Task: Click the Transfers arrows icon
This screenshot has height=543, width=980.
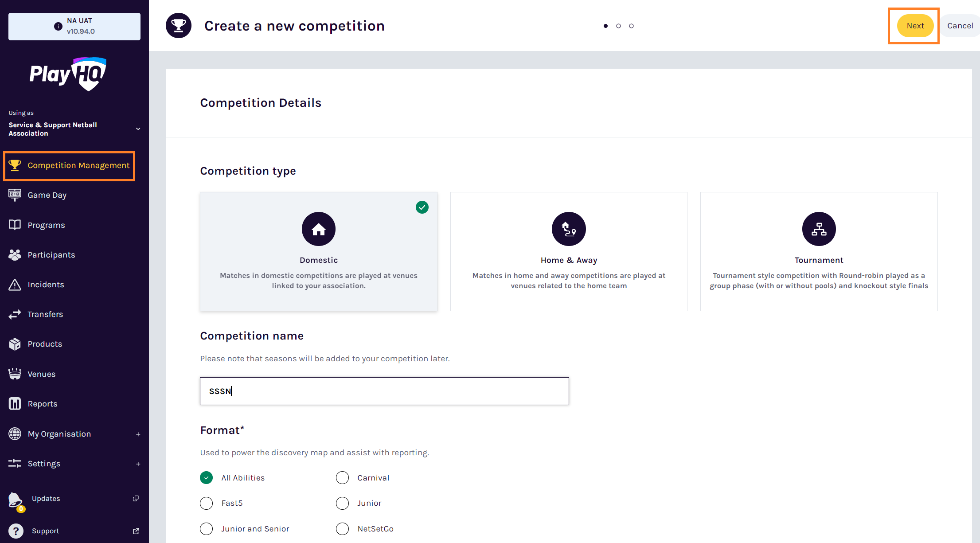Action: coord(15,314)
